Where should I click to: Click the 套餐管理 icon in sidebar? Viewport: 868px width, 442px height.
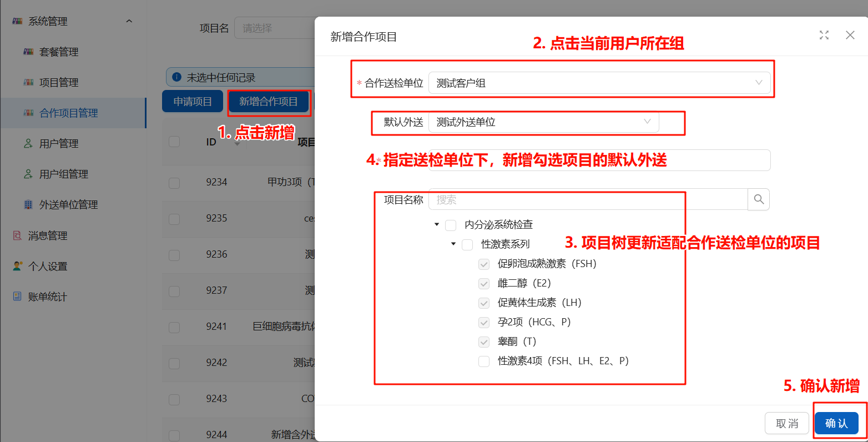(x=28, y=52)
